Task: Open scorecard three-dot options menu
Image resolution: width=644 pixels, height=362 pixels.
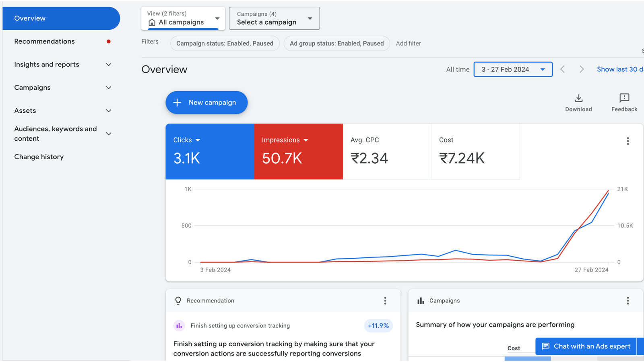Action: (x=627, y=141)
